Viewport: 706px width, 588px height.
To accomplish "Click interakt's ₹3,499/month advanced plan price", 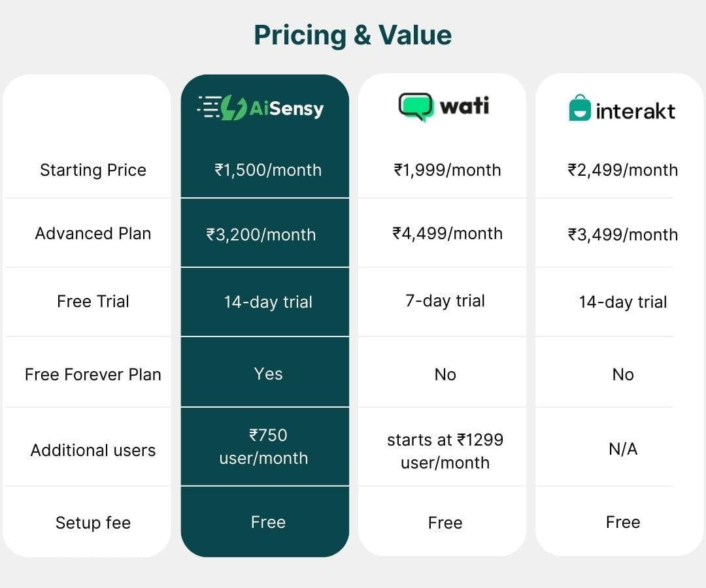I will (x=622, y=235).
